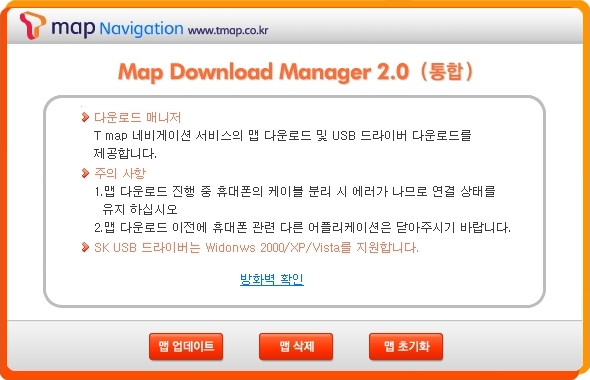Viewport: 590px width, 380px height.
Task: Click the arrow bullet beside 주의 사항
Action: click(x=85, y=173)
